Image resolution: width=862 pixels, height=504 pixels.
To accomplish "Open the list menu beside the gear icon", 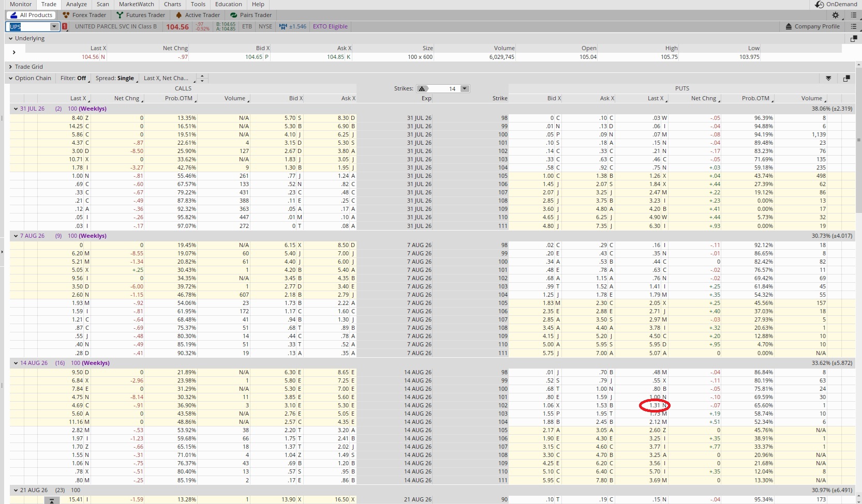I will [854, 15].
